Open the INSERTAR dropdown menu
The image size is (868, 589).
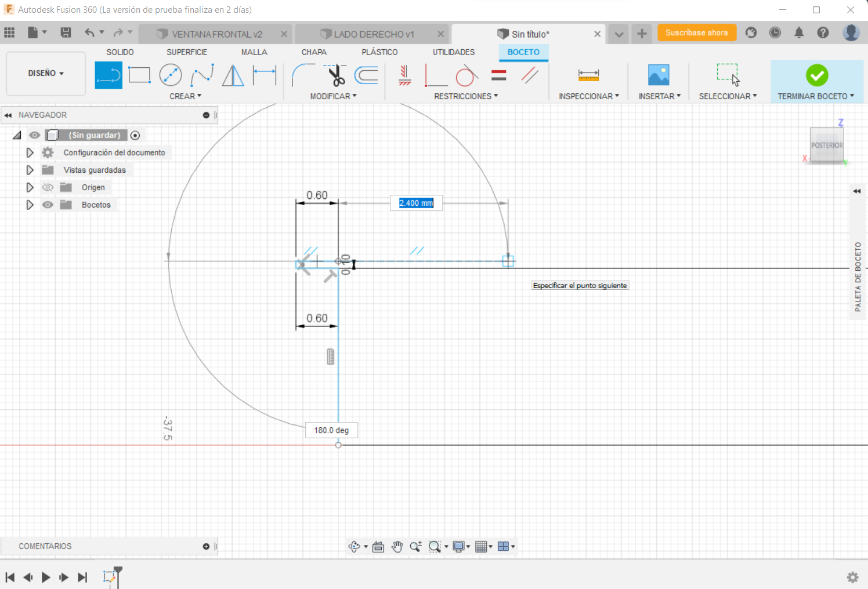pos(660,96)
